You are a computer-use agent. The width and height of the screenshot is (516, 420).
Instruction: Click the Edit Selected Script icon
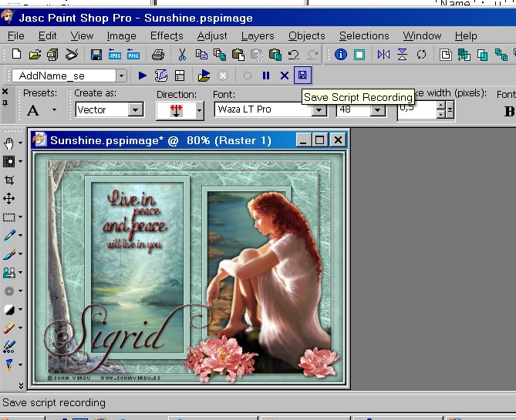click(161, 76)
